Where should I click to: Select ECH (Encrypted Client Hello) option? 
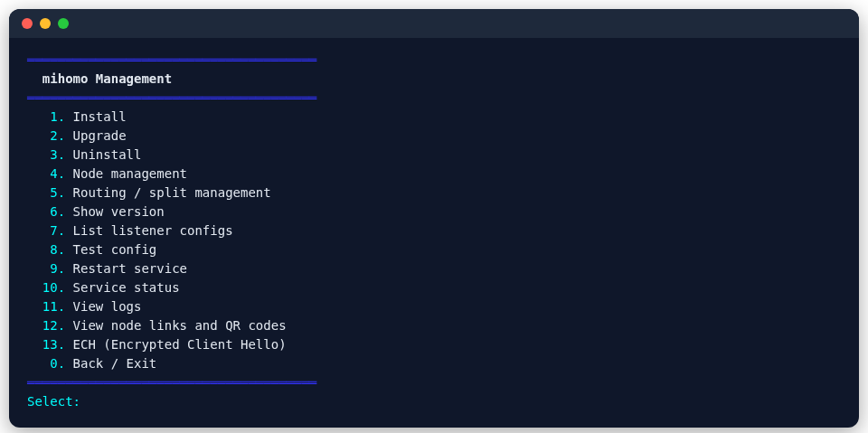[164, 344]
